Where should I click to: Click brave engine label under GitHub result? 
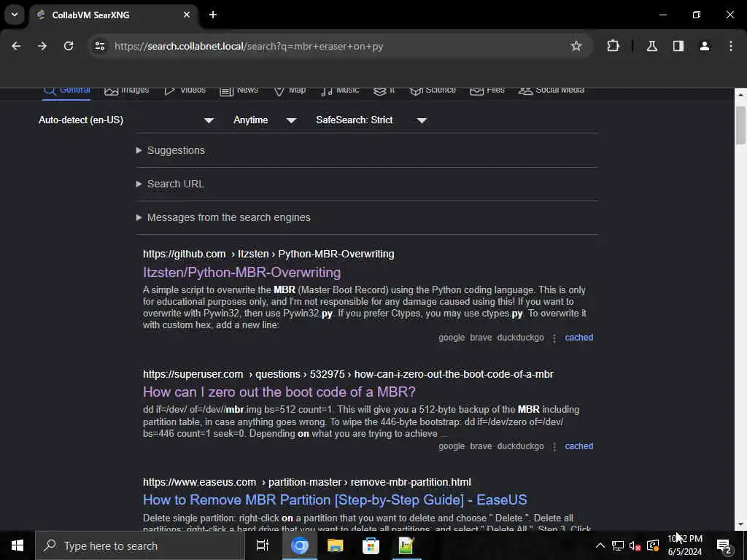pyautogui.click(x=481, y=338)
